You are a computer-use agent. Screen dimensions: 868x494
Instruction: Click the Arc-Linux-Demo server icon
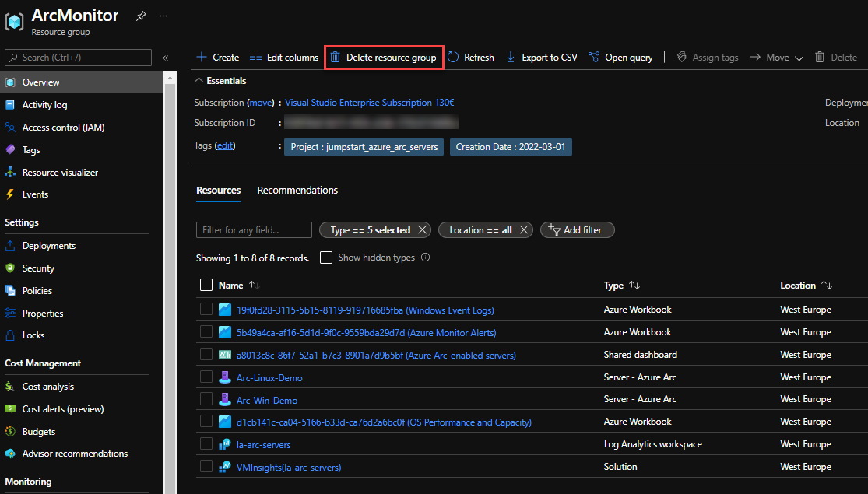point(225,377)
